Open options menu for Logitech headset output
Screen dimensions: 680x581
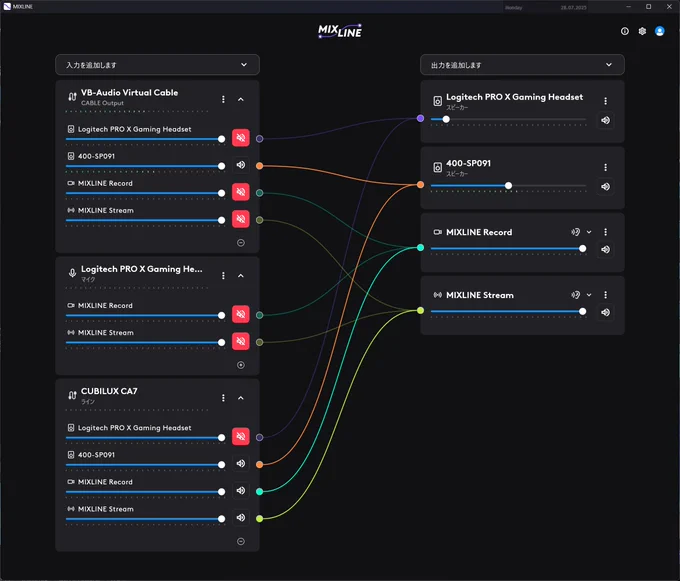click(605, 101)
